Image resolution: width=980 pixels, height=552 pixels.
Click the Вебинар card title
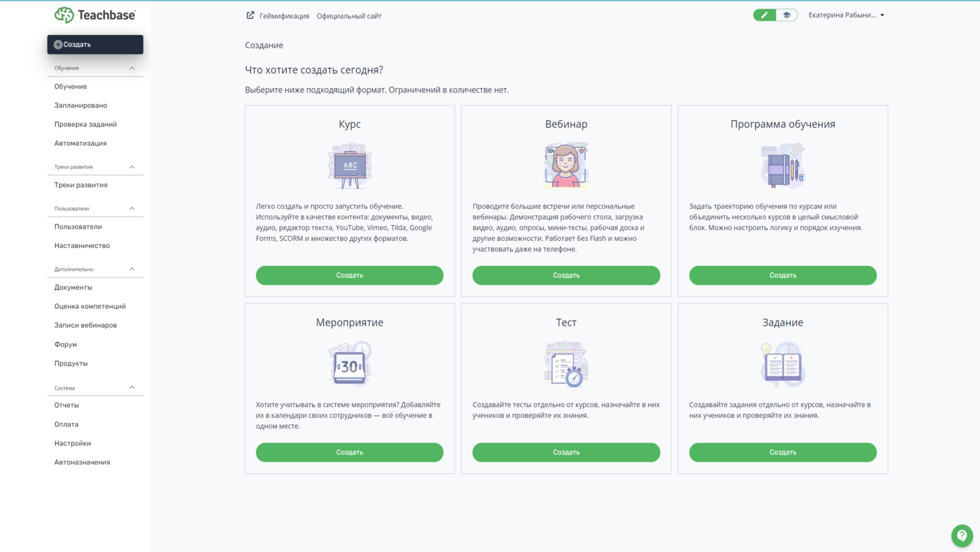[566, 125]
